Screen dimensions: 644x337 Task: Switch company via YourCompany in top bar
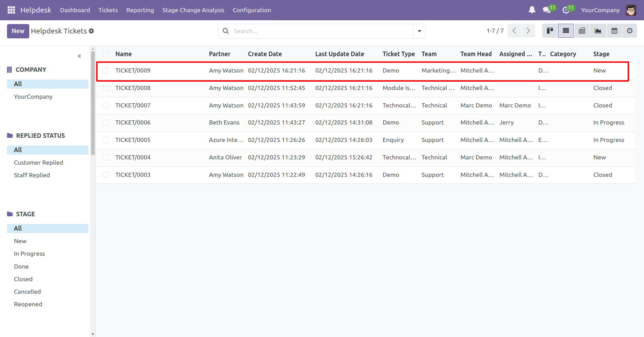(x=600, y=10)
